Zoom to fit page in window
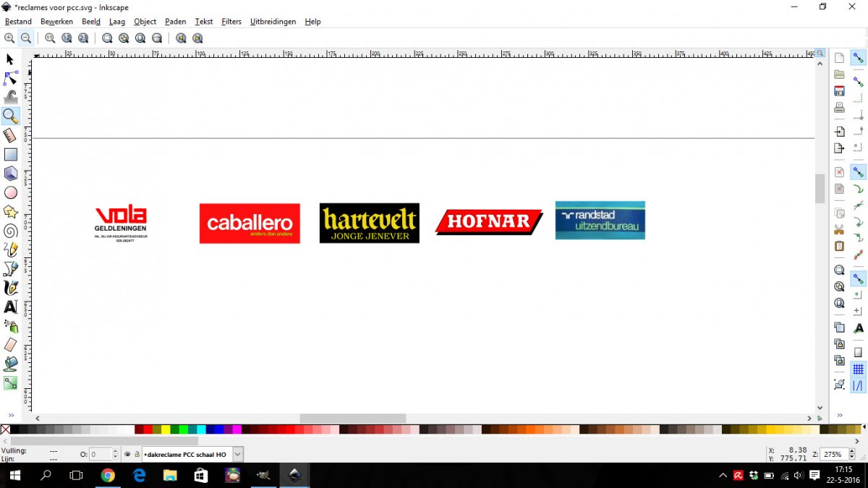 click(140, 38)
